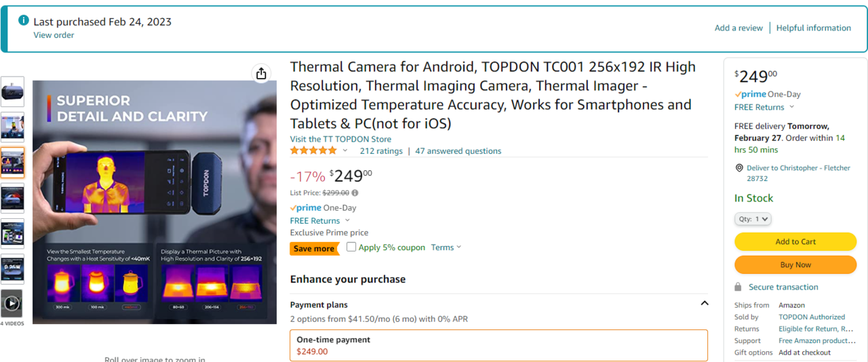Select the One-time payment $249.00 option
The image size is (868, 362).
click(498, 345)
